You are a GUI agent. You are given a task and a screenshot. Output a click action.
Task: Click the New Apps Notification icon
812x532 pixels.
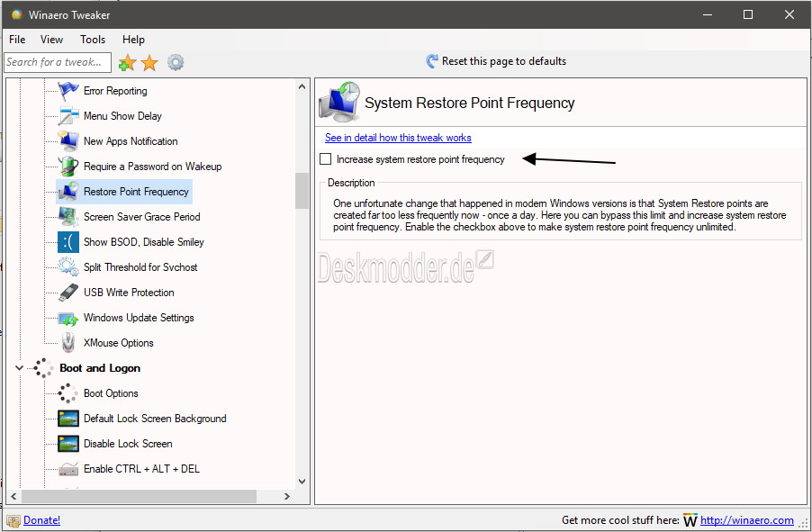[68, 141]
